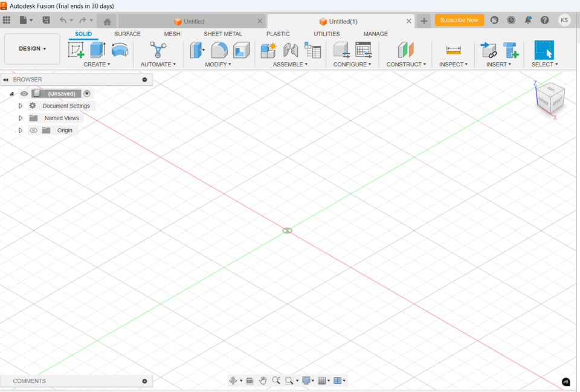The height and width of the screenshot is (392, 580).
Task: Toggle visibility of Unsaved component
Action: click(x=24, y=94)
